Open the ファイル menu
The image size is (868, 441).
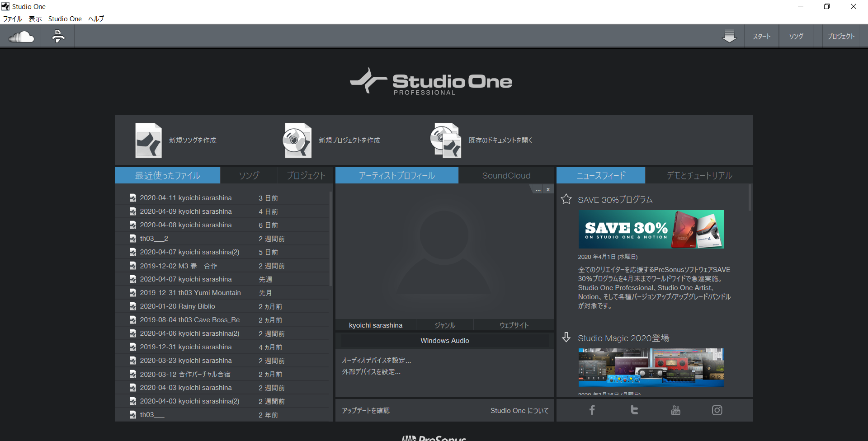point(13,19)
